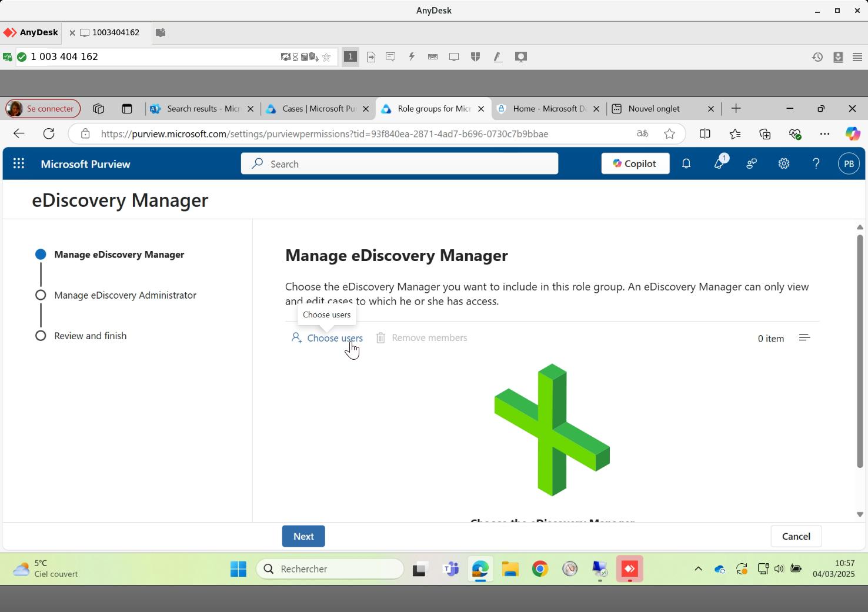
Task: Open Purview community people icon
Action: [x=752, y=164]
